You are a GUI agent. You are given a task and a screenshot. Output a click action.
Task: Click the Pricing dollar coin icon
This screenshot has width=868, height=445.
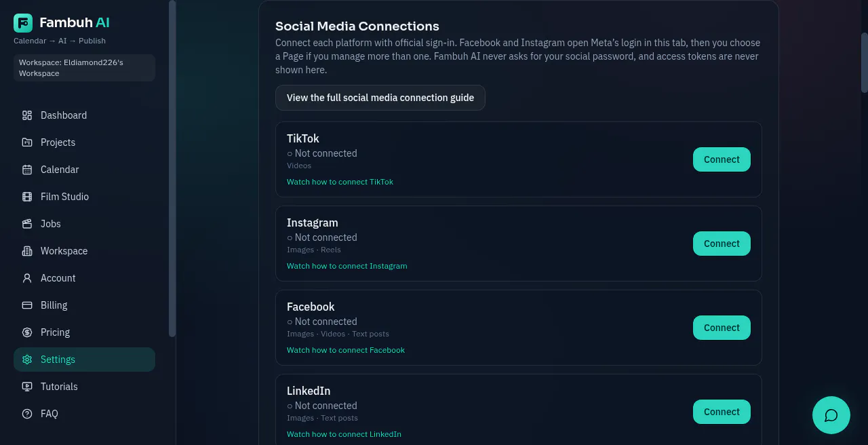[27, 332]
